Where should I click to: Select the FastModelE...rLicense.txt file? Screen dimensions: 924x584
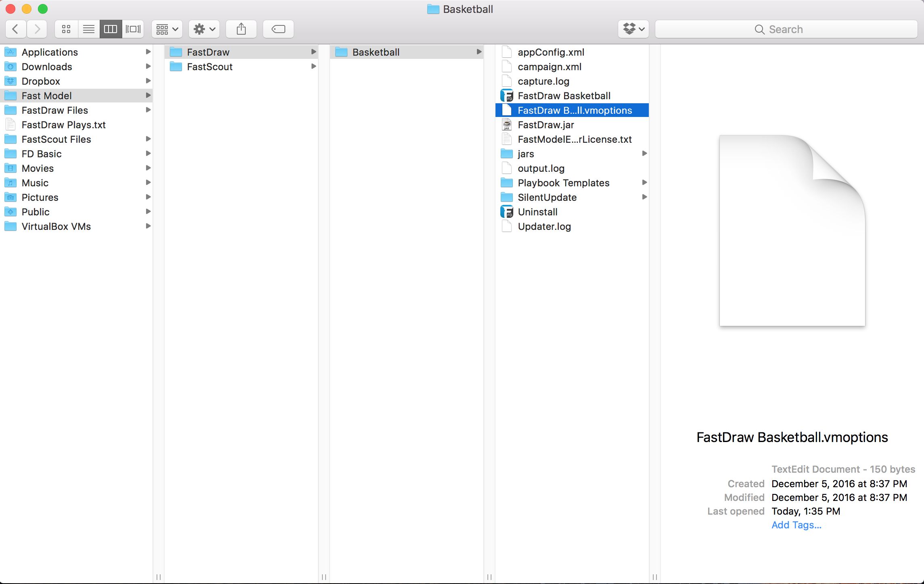click(x=572, y=139)
